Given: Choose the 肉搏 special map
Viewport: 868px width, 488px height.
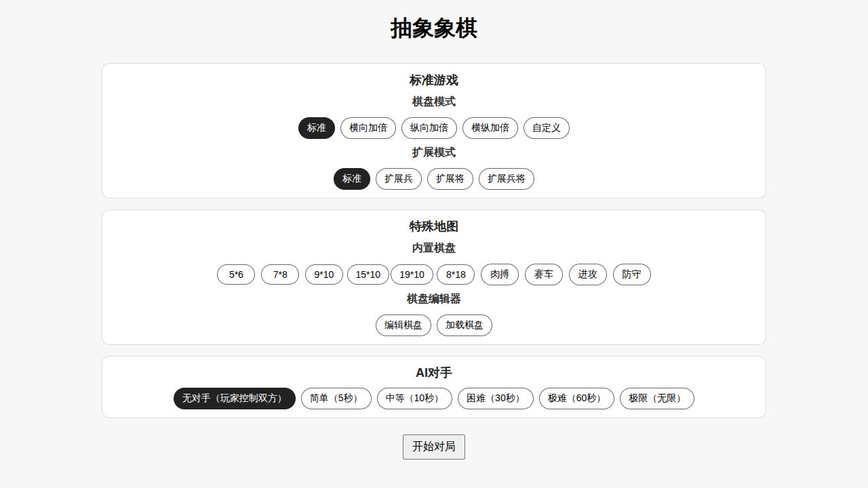Looking at the screenshot, I should tap(500, 274).
